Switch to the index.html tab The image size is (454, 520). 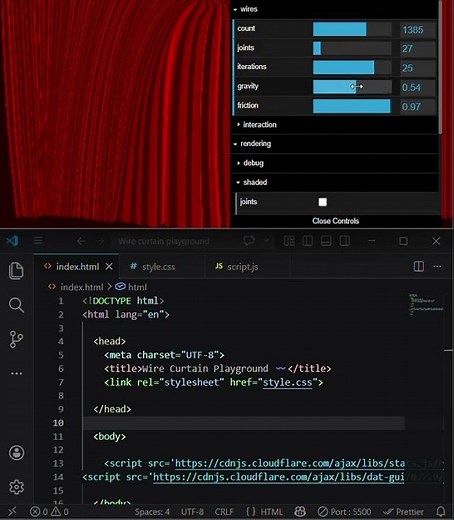point(76,266)
